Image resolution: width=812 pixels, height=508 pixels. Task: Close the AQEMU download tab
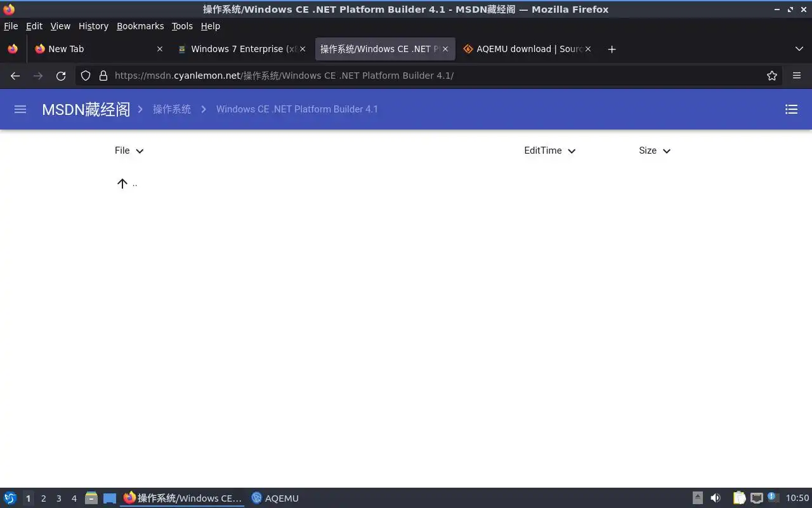click(588, 49)
